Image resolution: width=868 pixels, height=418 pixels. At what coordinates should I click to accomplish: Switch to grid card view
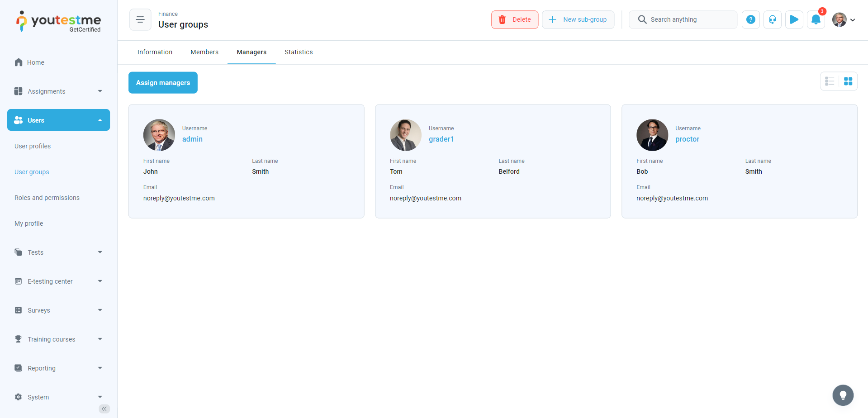(848, 81)
